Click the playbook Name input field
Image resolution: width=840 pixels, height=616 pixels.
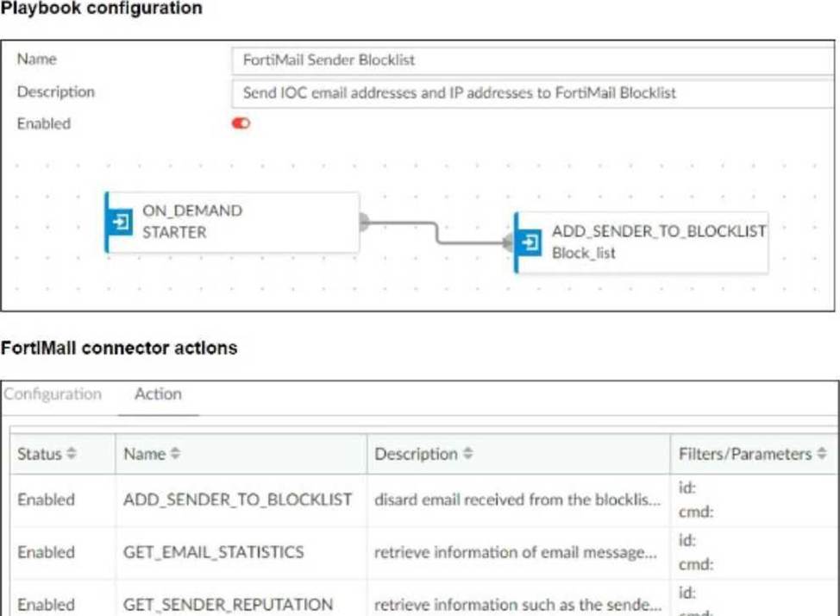(530, 60)
